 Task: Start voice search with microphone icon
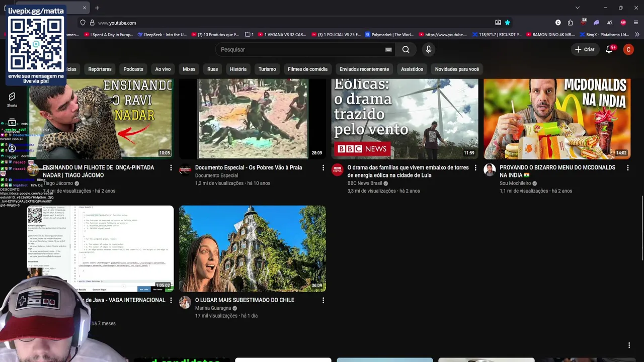(429, 49)
